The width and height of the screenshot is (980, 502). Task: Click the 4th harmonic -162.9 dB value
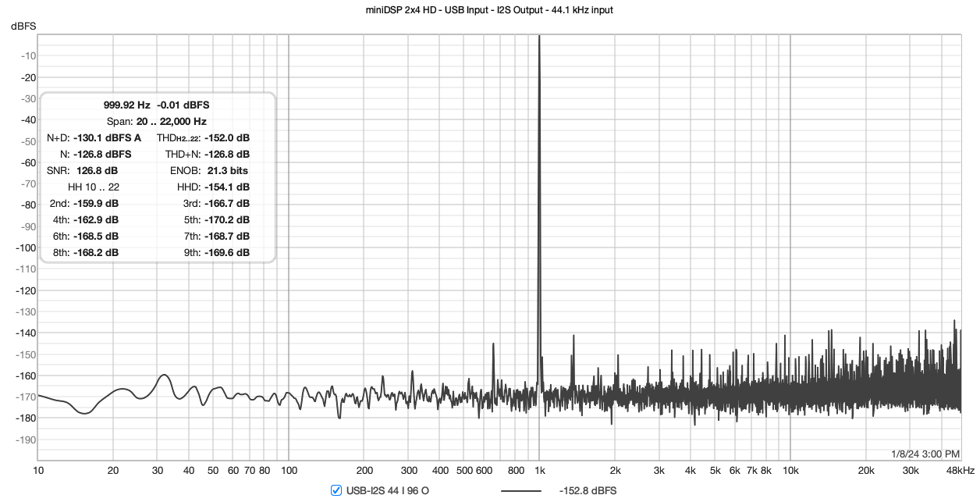97,219
